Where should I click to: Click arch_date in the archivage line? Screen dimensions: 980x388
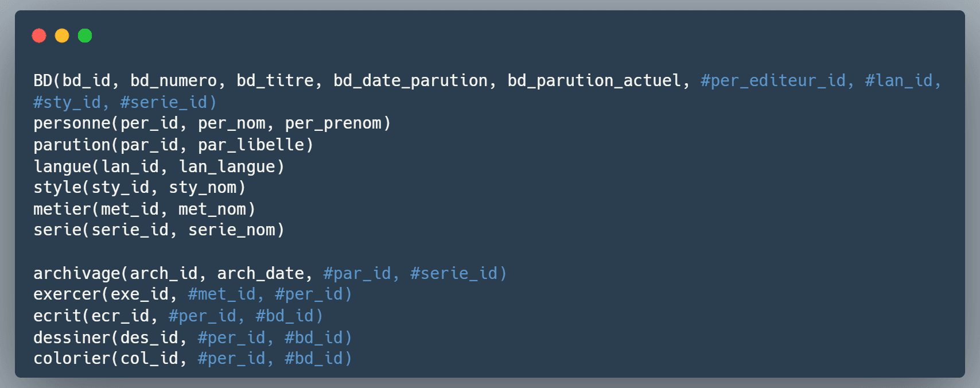pos(260,274)
